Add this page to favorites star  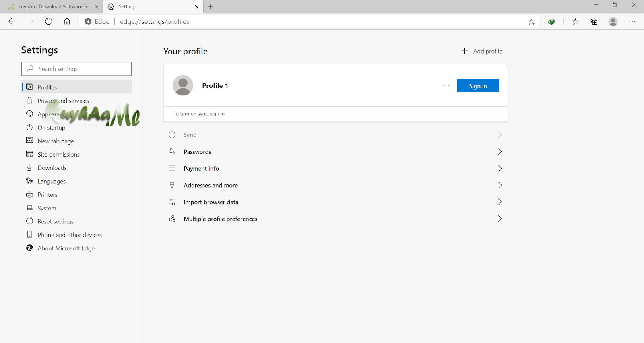[531, 22]
